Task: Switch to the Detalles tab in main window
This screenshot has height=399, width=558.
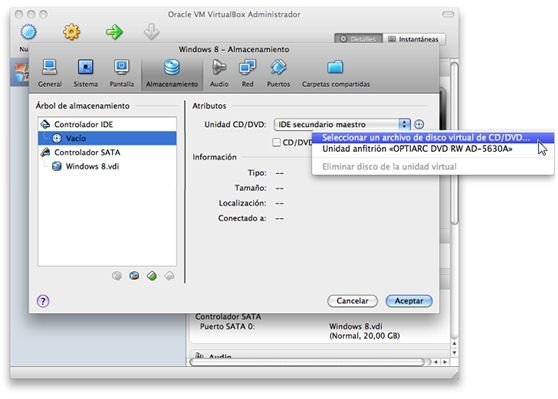Action: coord(358,39)
